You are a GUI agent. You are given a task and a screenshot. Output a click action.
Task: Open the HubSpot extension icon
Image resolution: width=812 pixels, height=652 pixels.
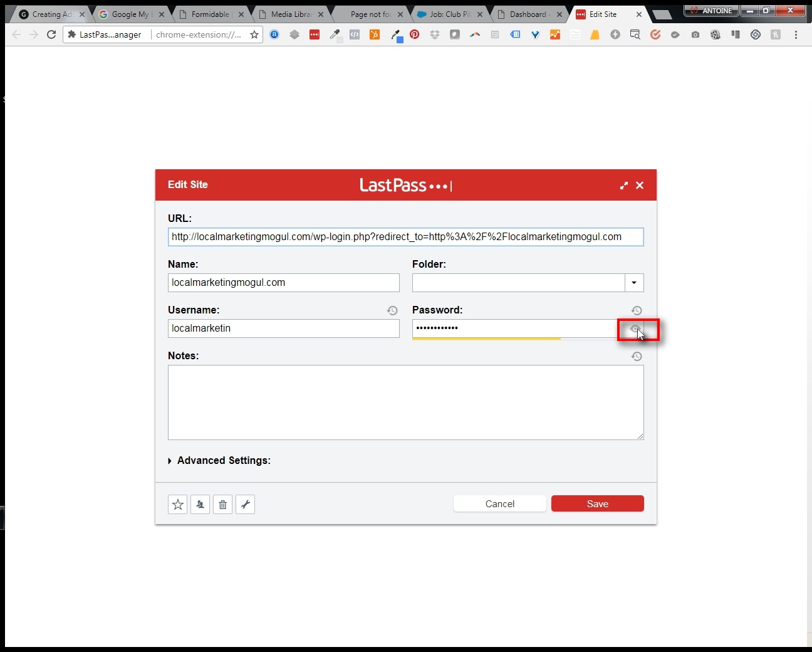[375, 35]
